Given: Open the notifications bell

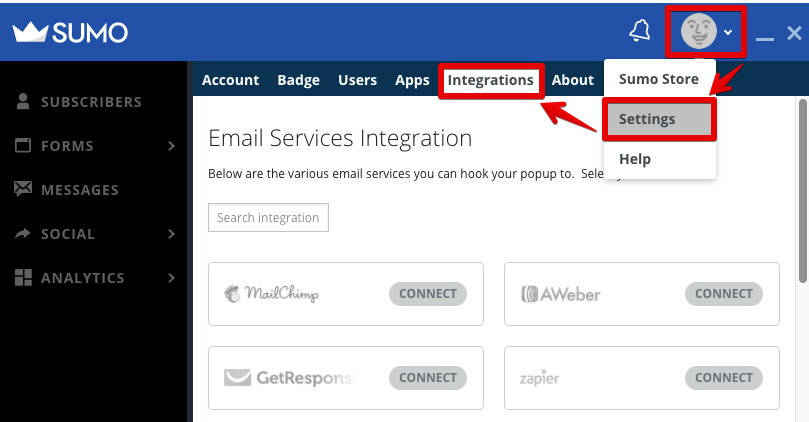Looking at the screenshot, I should pos(640,30).
